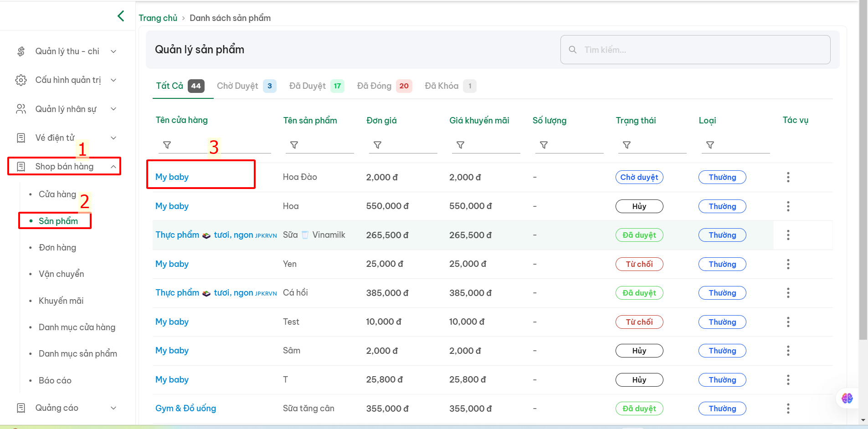Click Đã duyệt status in Sữa Vinamilk row
This screenshot has width=868, height=429.
639,235
